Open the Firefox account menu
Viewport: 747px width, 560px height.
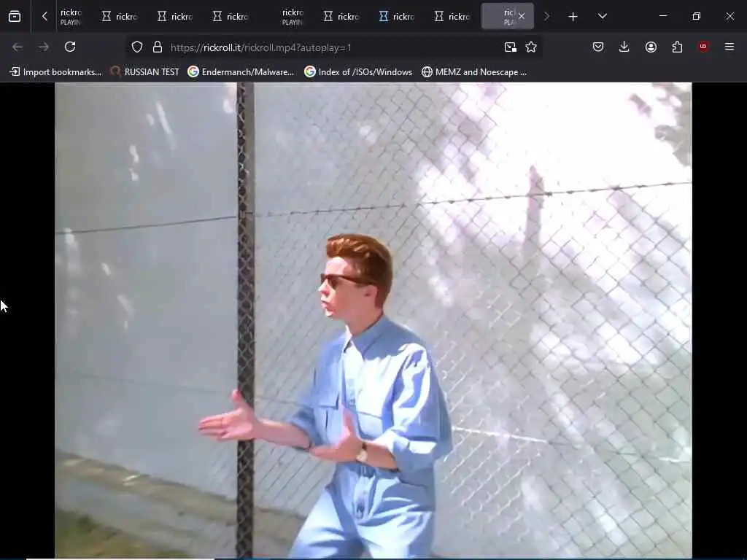click(651, 47)
